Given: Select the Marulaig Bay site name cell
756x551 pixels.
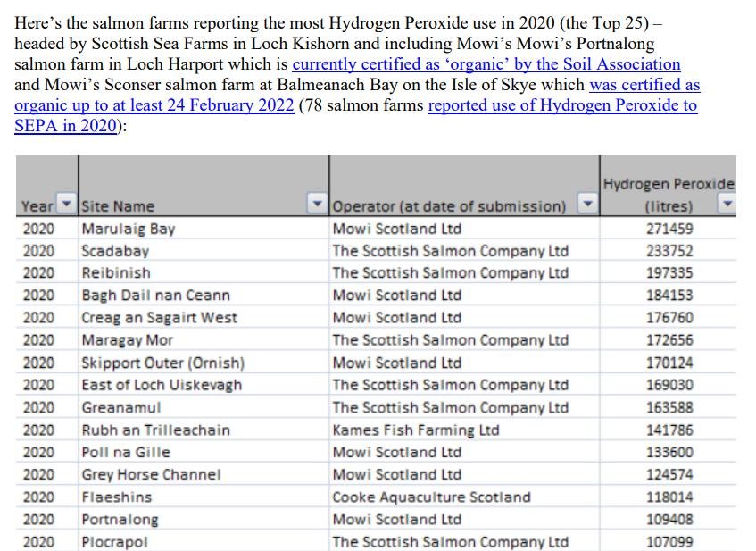Looking at the screenshot, I should tap(129, 229).
